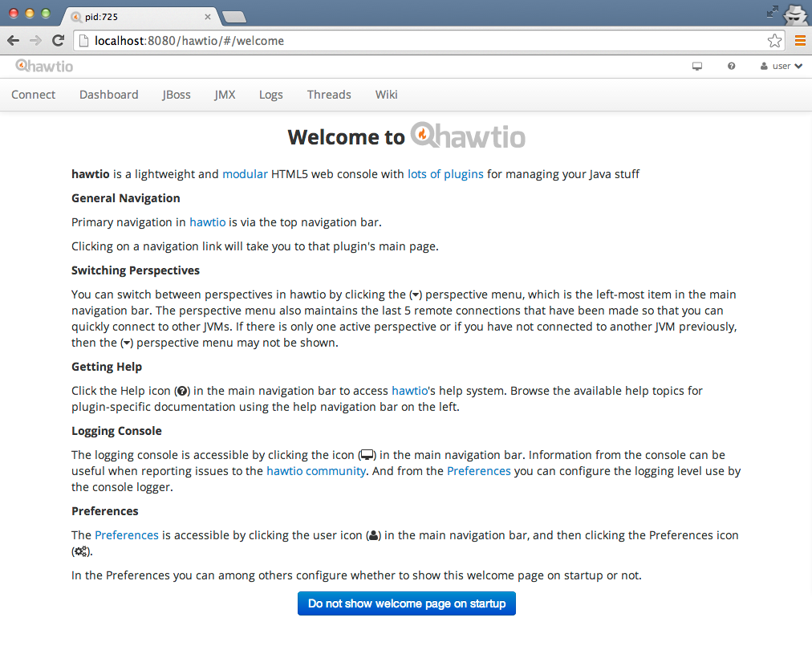The height and width of the screenshot is (650, 812).
Task: Bookmark page with the star icon
Action: click(x=775, y=40)
